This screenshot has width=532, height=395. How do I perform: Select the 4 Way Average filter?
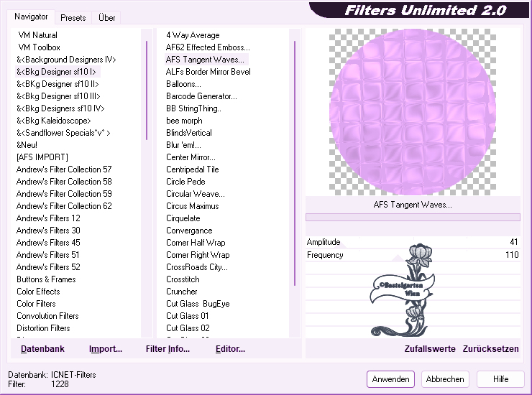pyautogui.click(x=193, y=35)
